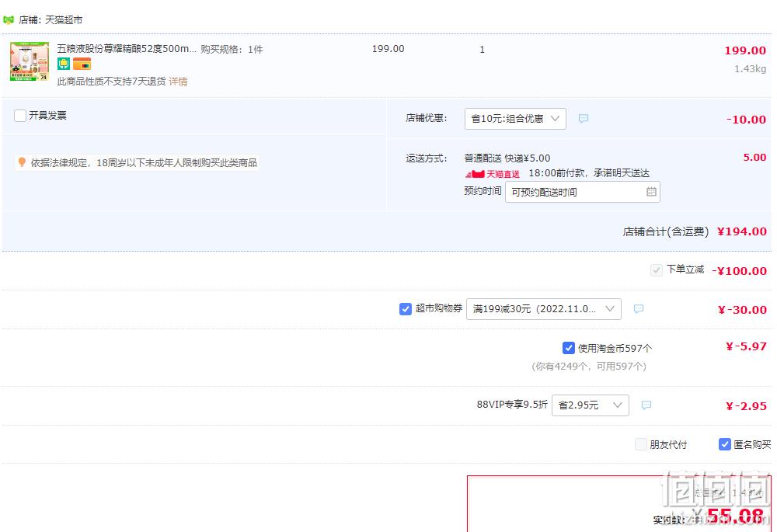Expand the 省2.95元 88VIP discount dropdown
The image size is (777, 532).
591,405
